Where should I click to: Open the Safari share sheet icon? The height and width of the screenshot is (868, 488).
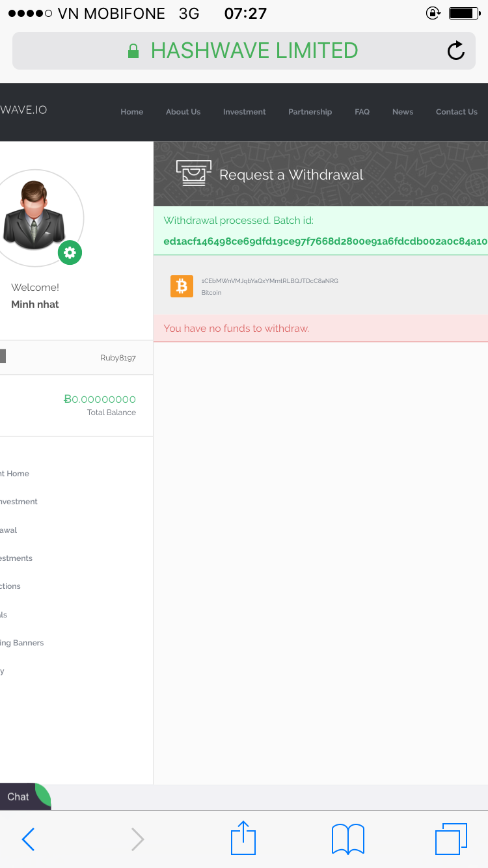pos(243,838)
